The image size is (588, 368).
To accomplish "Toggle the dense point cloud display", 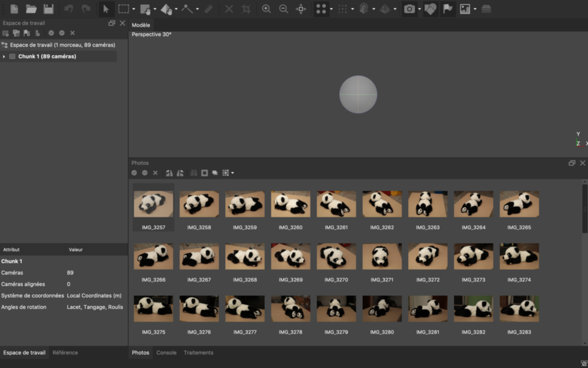I will point(342,9).
